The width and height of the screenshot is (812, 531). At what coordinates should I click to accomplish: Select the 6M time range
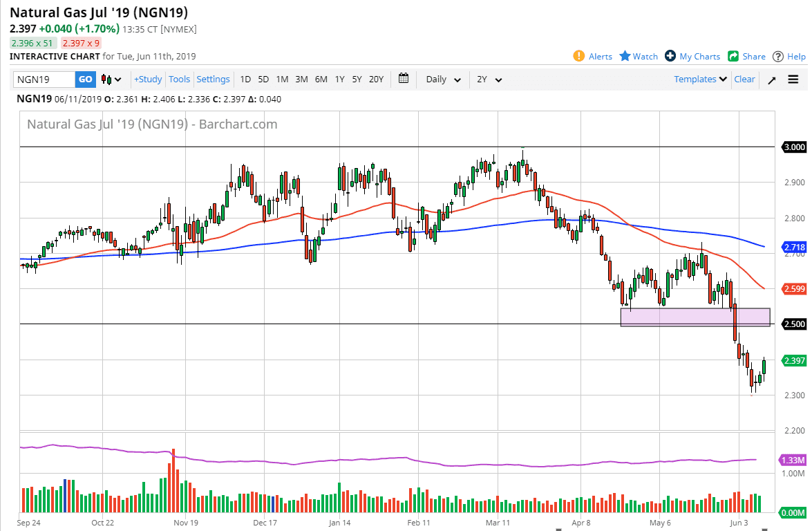[321, 80]
